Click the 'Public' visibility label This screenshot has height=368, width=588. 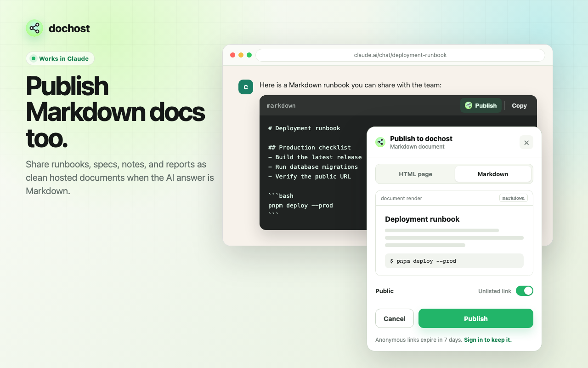point(384,291)
